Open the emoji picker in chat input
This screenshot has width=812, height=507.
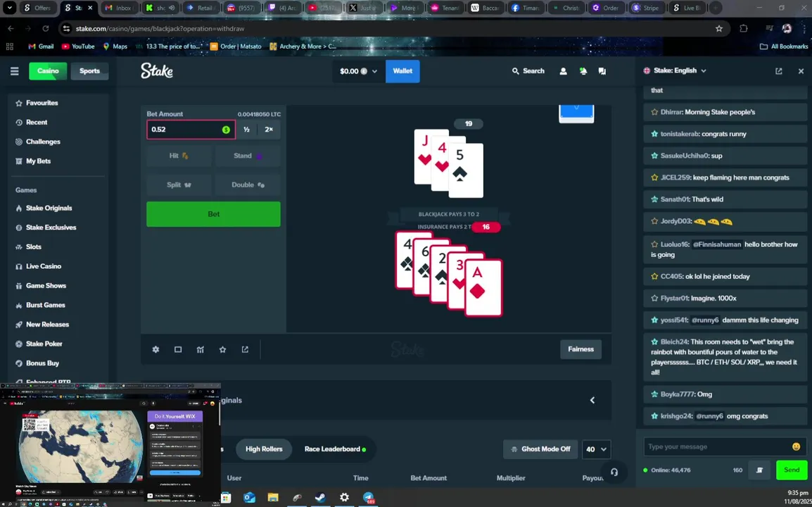[x=796, y=446]
